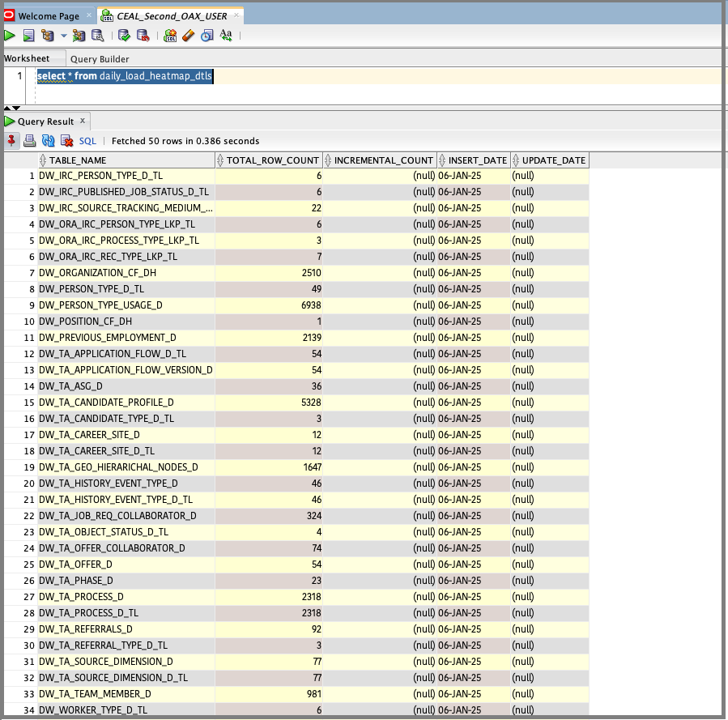This screenshot has width=728, height=720.
Task: Open SQL History from the toolbar
Action: 206,36
